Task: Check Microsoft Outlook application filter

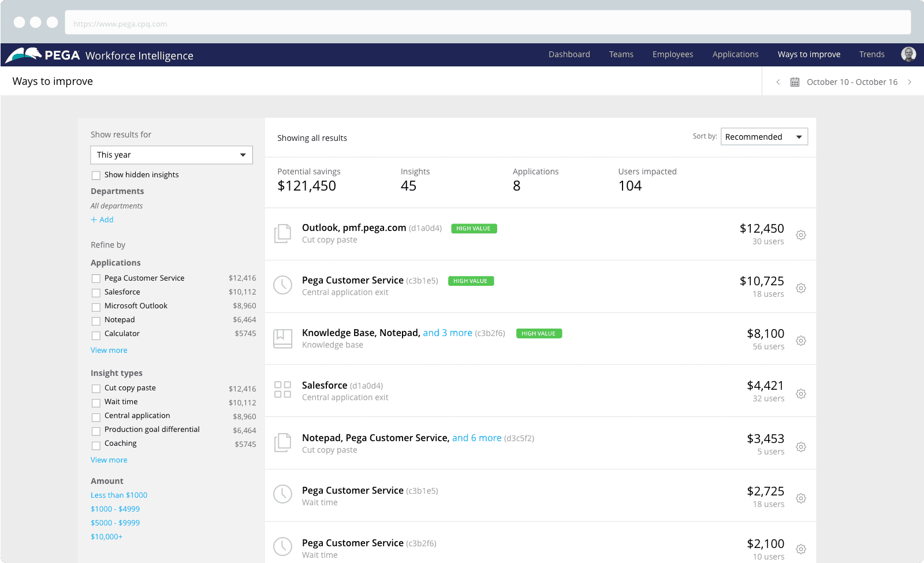Action: pyautogui.click(x=96, y=307)
